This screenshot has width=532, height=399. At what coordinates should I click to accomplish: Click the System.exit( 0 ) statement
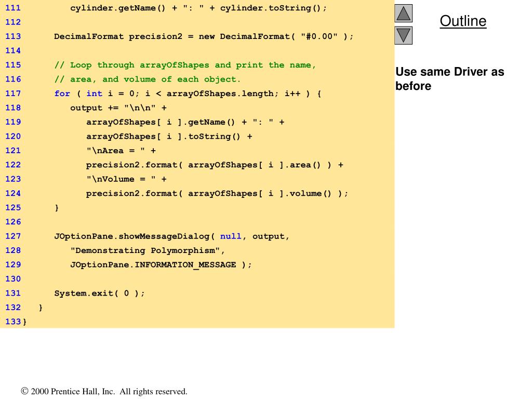tap(99, 293)
